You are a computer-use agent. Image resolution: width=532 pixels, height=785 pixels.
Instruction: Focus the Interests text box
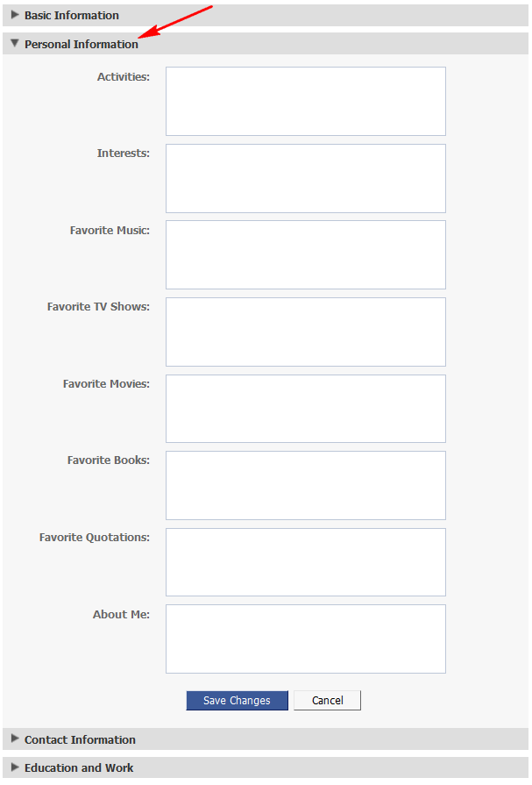tap(306, 178)
